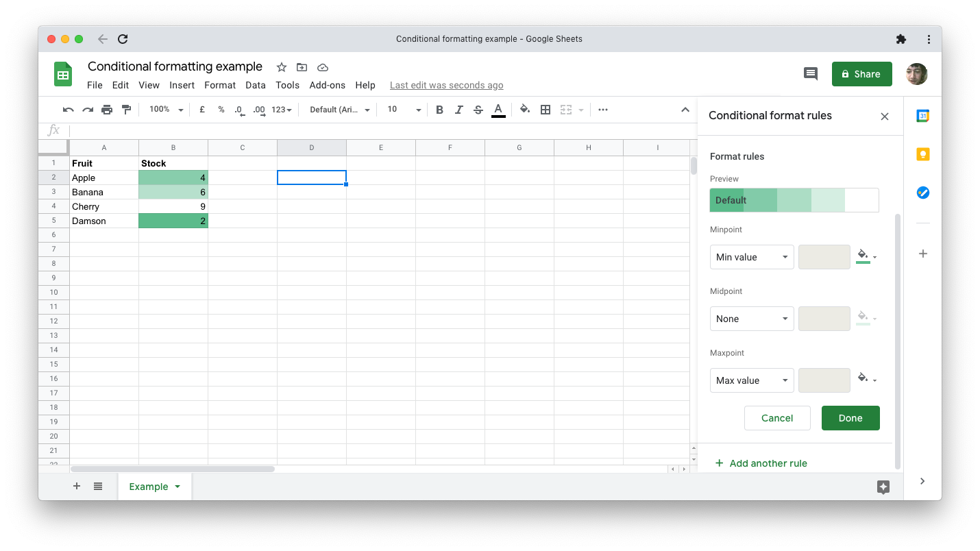This screenshot has width=980, height=551.
Task: Toggle bold formatting
Action: (x=439, y=110)
